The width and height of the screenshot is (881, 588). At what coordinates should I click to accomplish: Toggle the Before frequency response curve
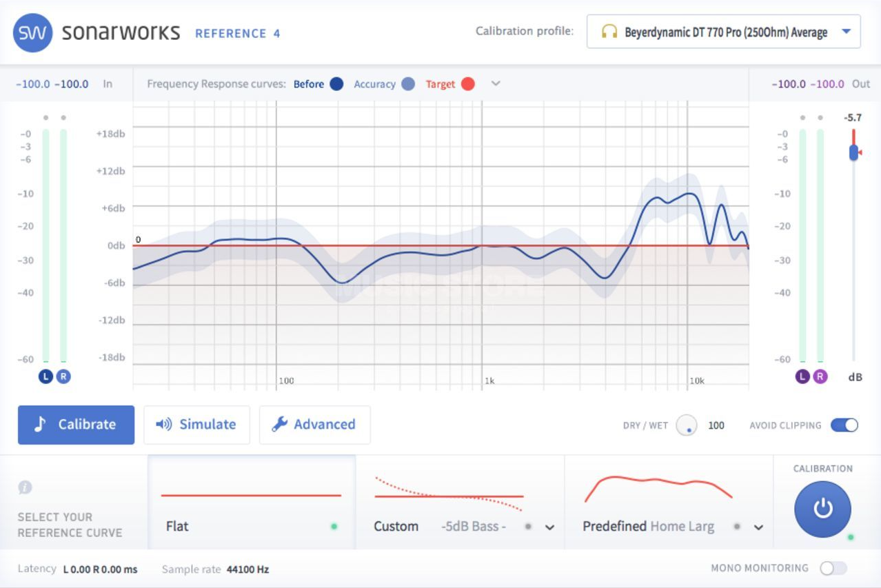point(336,83)
